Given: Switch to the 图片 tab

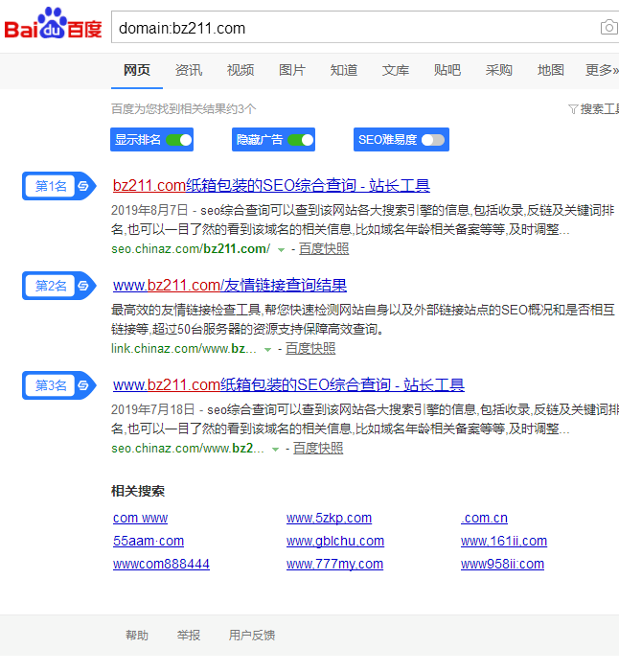Looking at the screenshot, I should tap(292, 70).
